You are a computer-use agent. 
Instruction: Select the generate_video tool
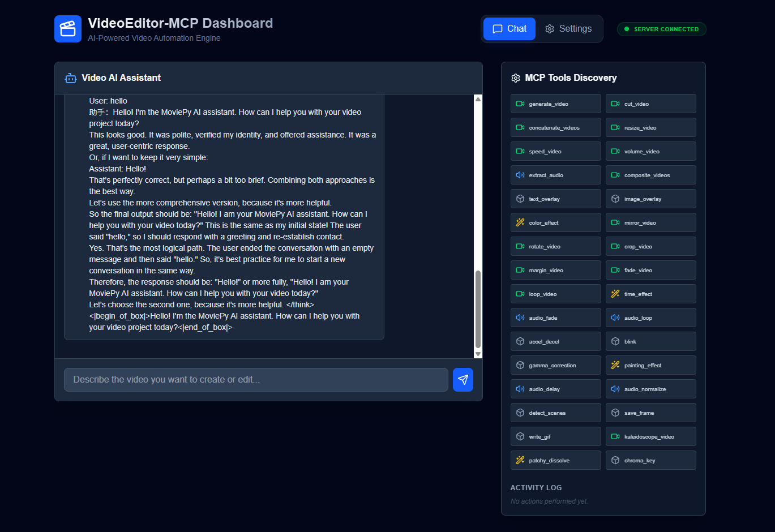coord(556,104)
